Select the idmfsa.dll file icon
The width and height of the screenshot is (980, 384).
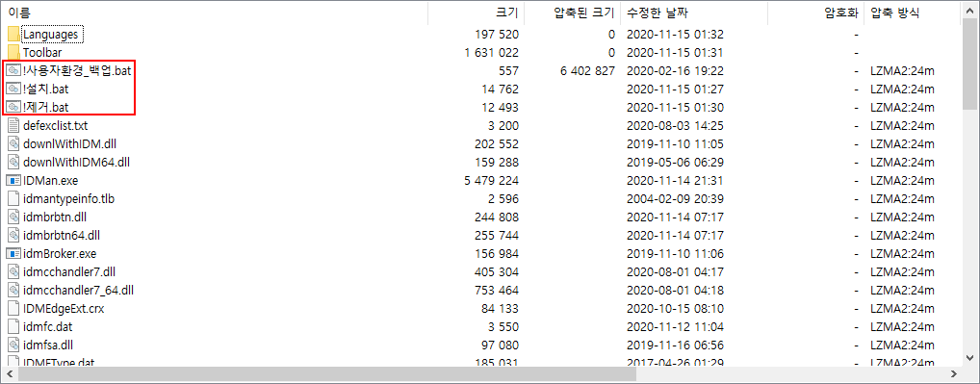13,345
